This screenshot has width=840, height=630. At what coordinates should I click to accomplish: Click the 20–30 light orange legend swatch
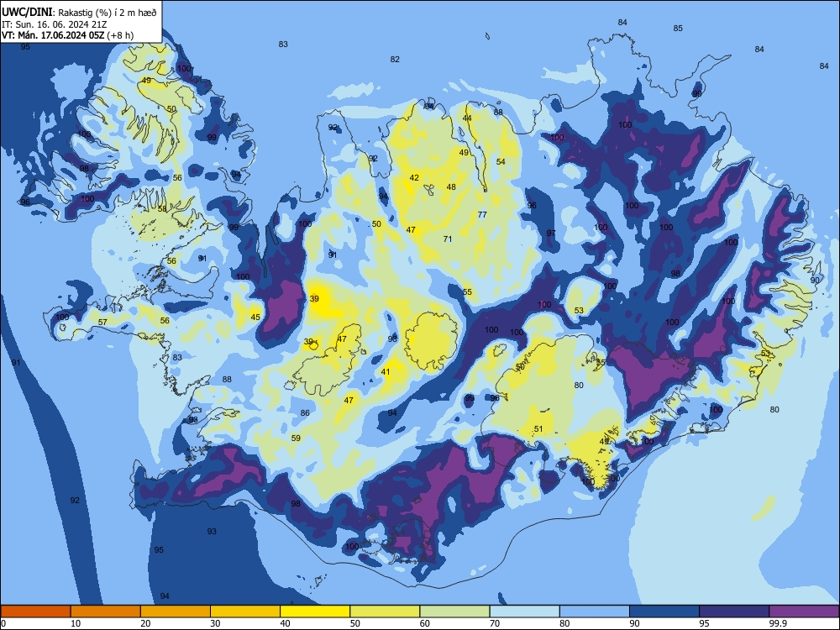click(x=176, y=612)
